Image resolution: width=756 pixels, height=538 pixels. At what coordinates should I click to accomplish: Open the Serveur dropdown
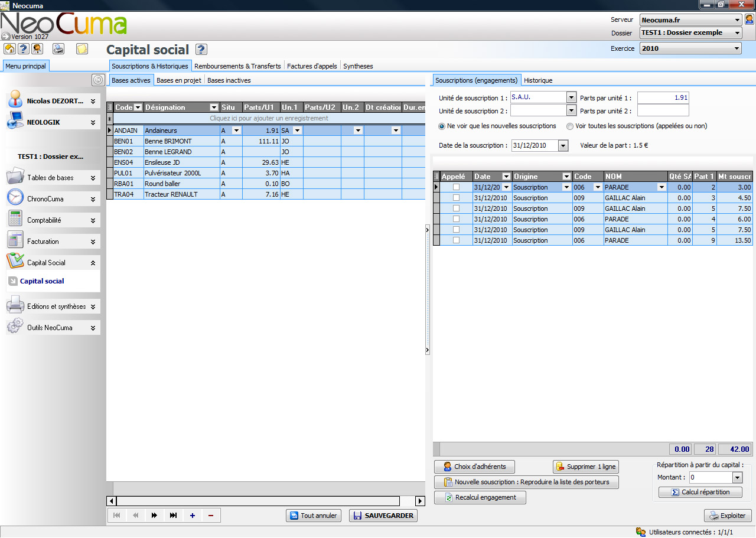pyautogui.click(x=738, y=19)
